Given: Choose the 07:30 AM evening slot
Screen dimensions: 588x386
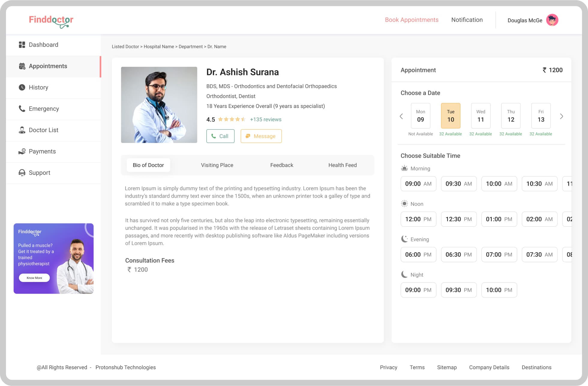Looking at the screenshot, I should (x=539, y=255).
